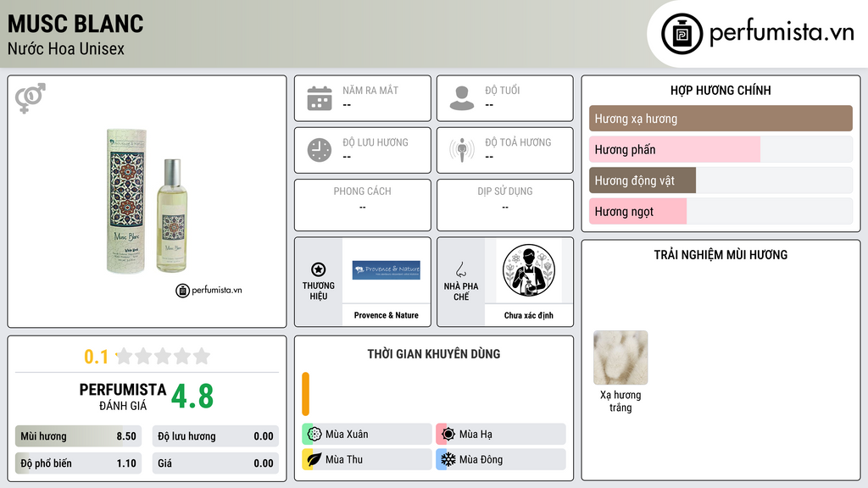Image resolution: width=868 pixels, height=488 pixels.
Task: Click the Hương xạ hương accord bar
Action: click(x=721, y=119)
